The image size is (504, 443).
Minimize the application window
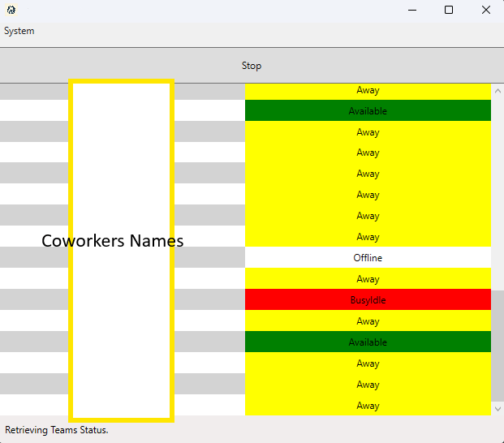point(411,11)
